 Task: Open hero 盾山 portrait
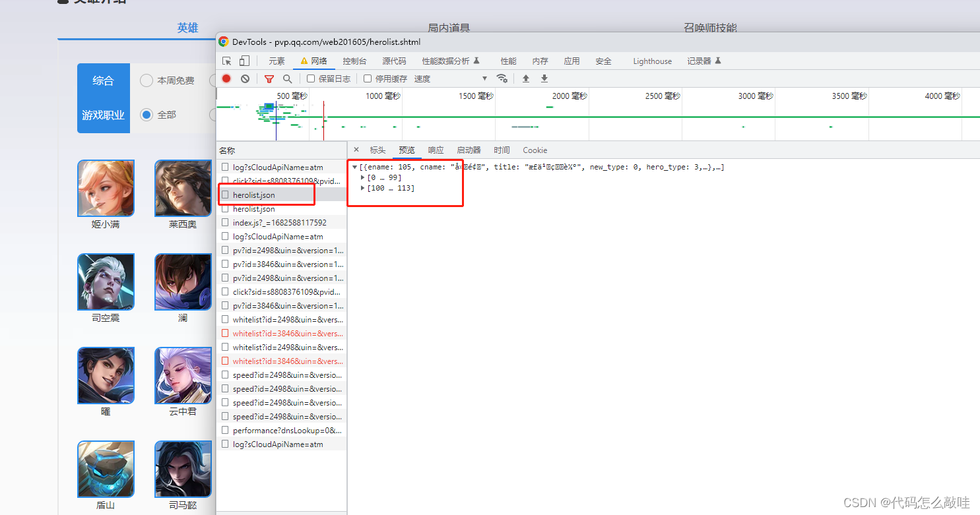[x=106, y=469]
